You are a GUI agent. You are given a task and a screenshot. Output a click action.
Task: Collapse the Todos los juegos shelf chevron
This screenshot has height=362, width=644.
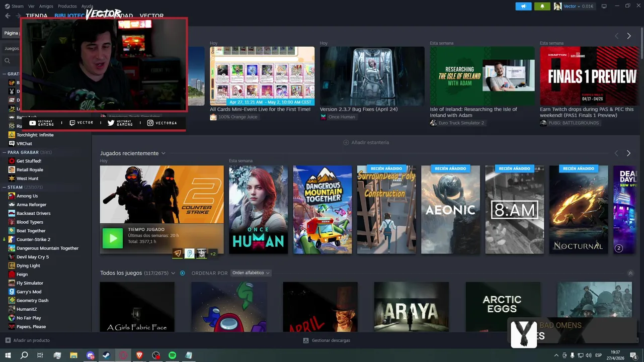point(630,273)
